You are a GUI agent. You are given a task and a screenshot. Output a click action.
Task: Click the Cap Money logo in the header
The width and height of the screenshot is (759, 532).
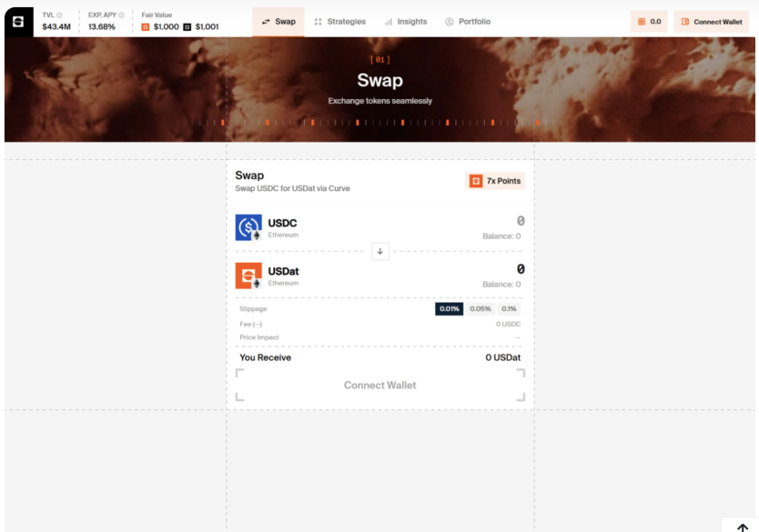17,20
